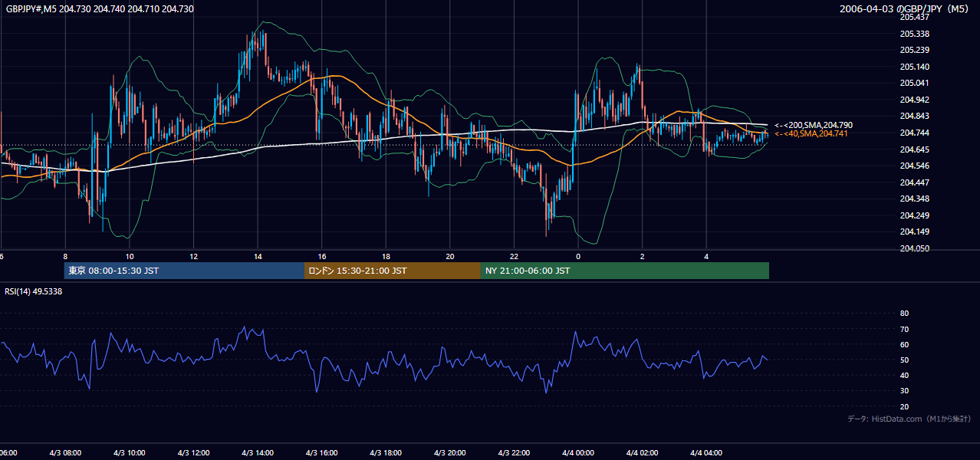Click hour tick 18 on price chart axis

click(386, 257)
